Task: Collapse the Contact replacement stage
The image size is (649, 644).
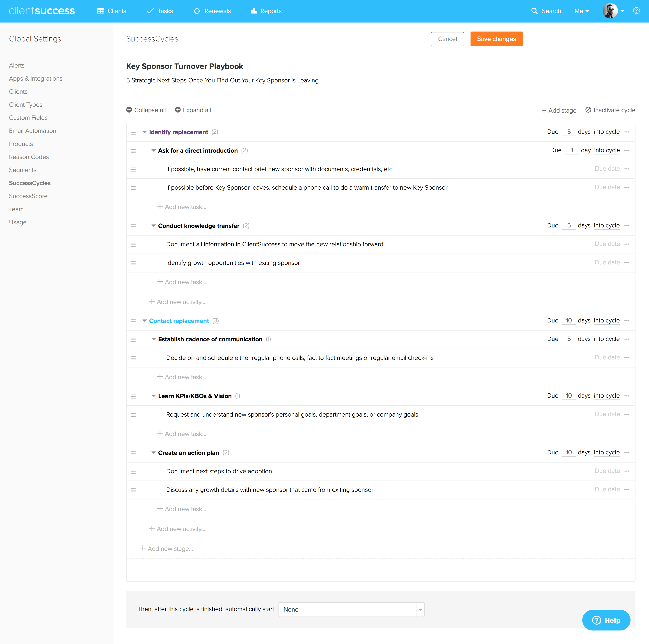Action: (x=144, y=320)
